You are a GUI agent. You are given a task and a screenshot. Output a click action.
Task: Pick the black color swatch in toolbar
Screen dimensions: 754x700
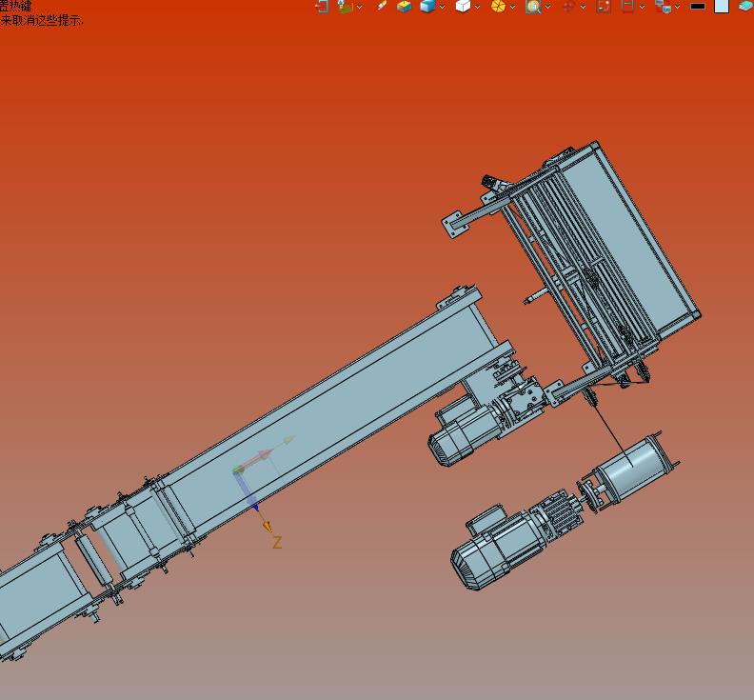pos(698,7)
